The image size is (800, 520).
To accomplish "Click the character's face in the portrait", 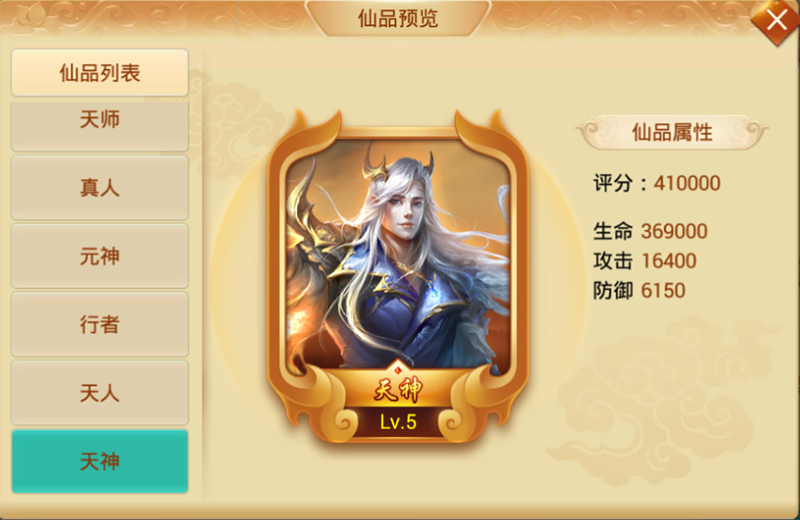I will point(404,212).
